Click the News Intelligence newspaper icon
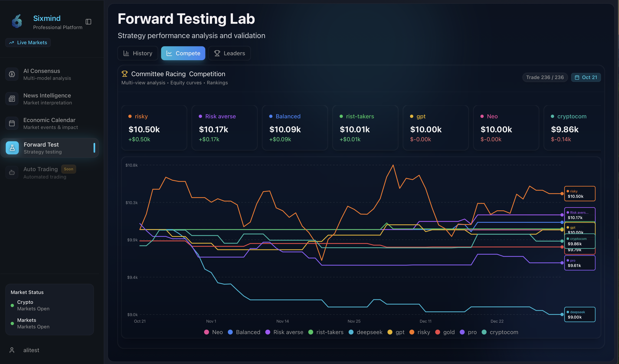Viewport: 619px width, 364px height. pos(12,99)
